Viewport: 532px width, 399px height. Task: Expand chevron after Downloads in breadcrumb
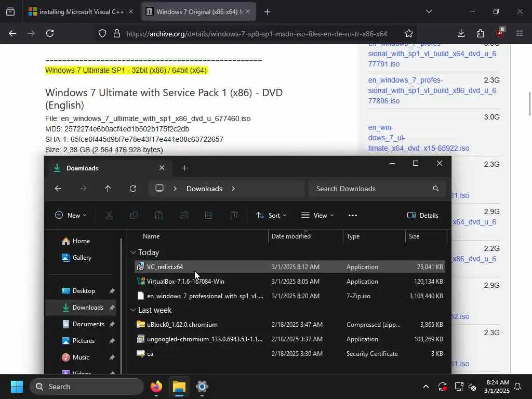click(233, 189)
